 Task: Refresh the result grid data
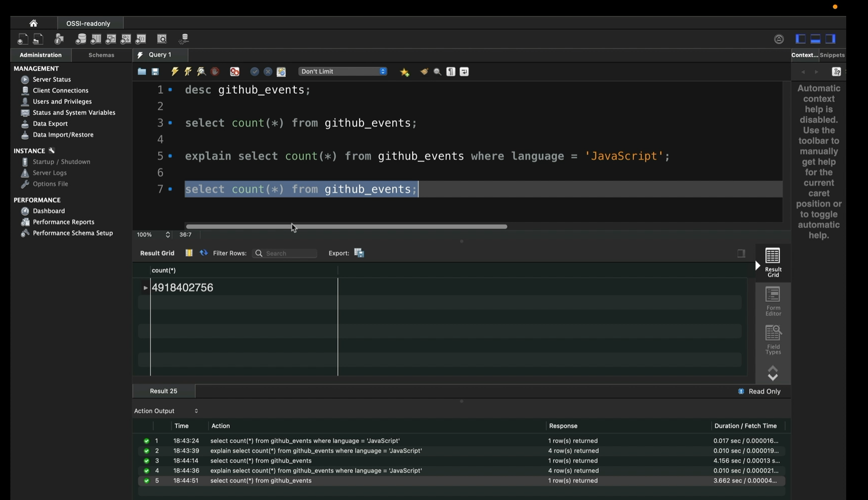click(204, 253)
